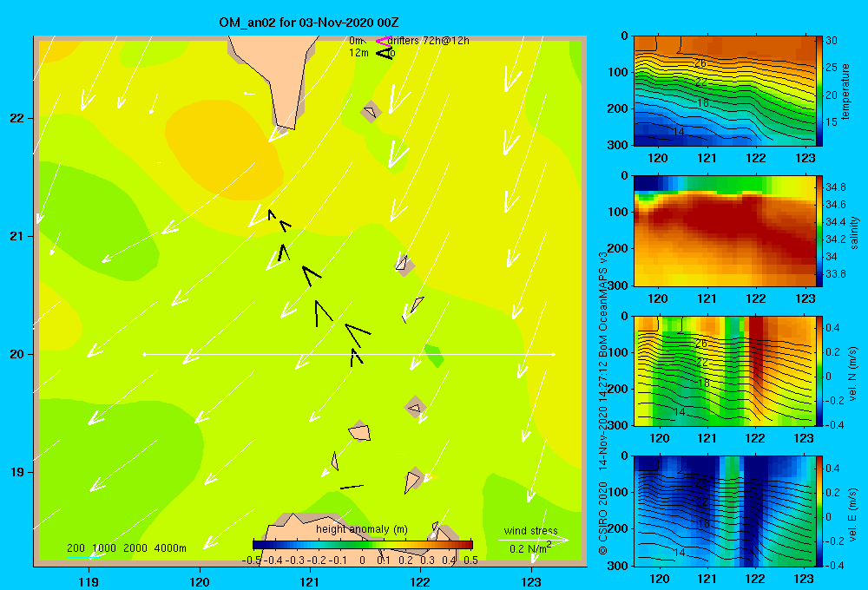The height and width of the screenshot is (590, 868).
Task: Click the white 20°N transect line on the map
Action: point(349,354)
